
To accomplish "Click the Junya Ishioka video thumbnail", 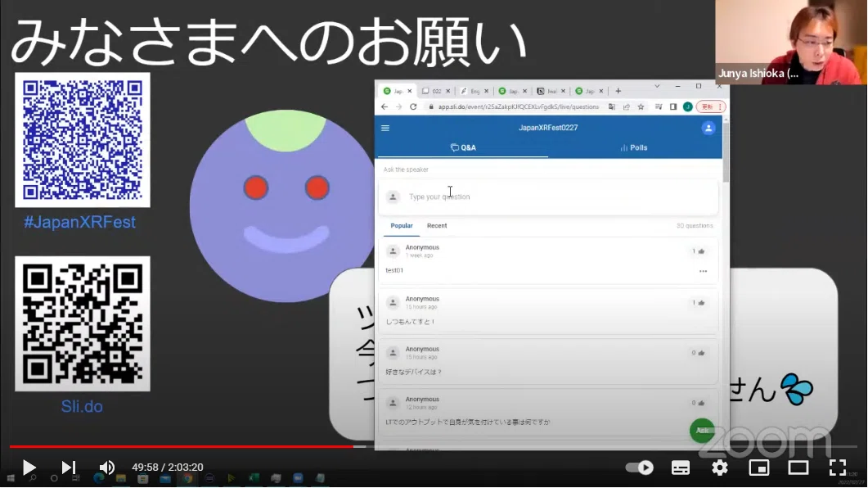I will point(790,42).
